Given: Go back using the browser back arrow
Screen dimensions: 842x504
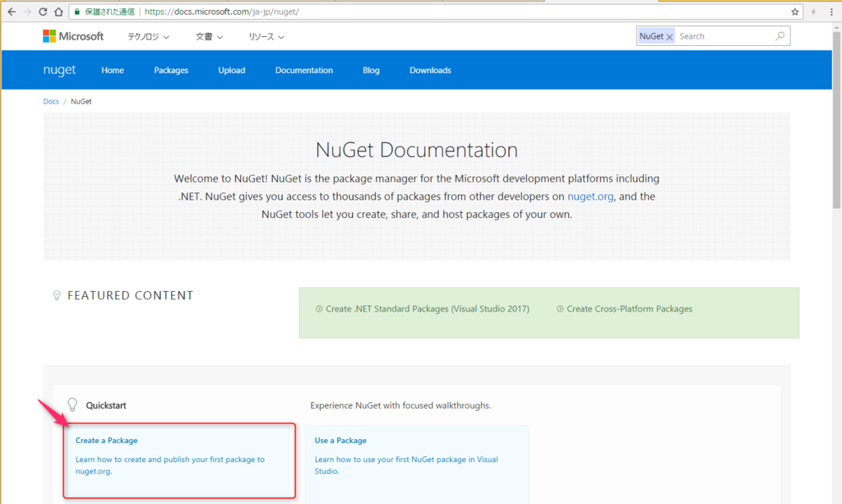Looking at the screenshot, I should (x=12, y=12).
